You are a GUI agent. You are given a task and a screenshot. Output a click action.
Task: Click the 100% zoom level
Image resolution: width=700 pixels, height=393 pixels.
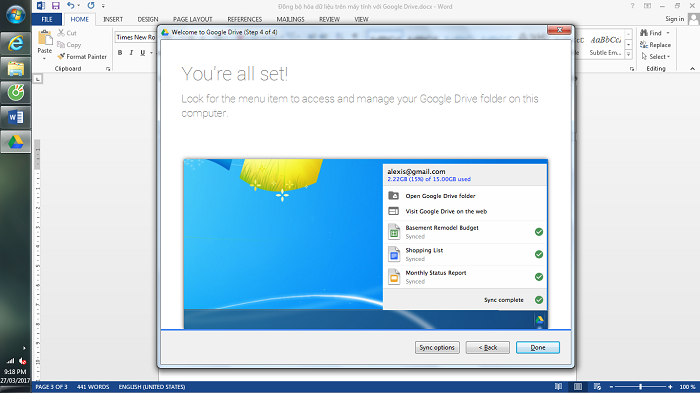tap(688, 387)
